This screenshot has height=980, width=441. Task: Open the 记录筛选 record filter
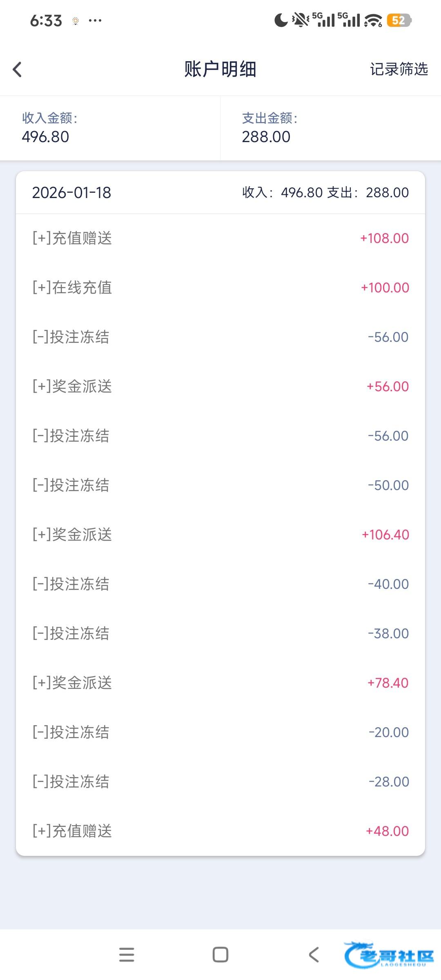point(399,69)
